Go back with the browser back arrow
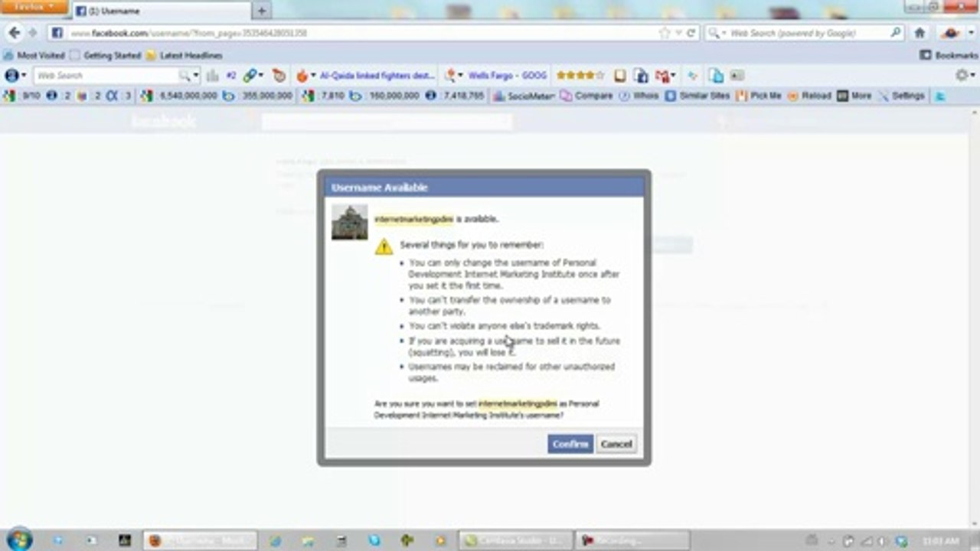 14,33
